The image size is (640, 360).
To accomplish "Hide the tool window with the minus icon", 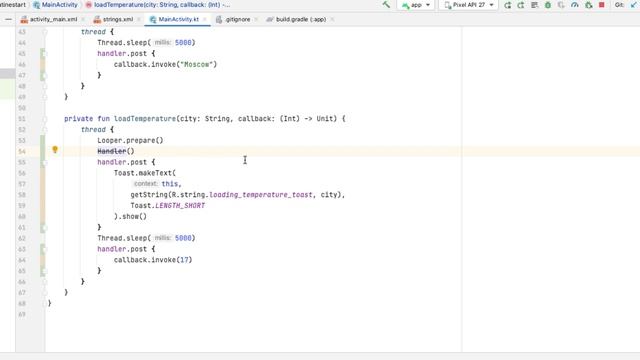I will (x=8, y=19).
